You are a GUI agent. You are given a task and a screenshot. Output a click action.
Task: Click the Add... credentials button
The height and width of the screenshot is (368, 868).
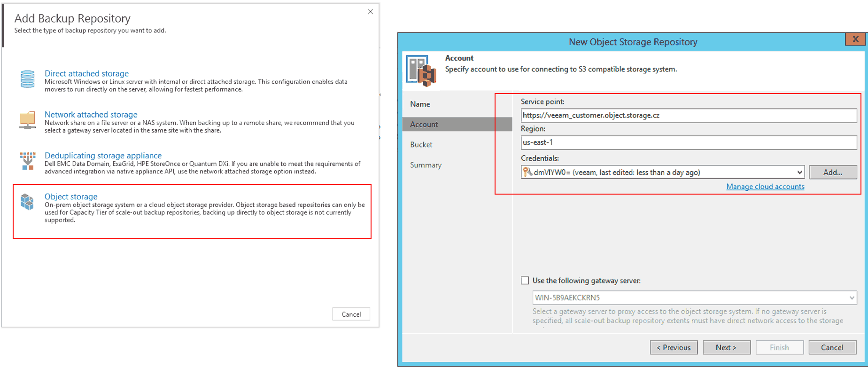pyautogui.click(x=833, y=172)
